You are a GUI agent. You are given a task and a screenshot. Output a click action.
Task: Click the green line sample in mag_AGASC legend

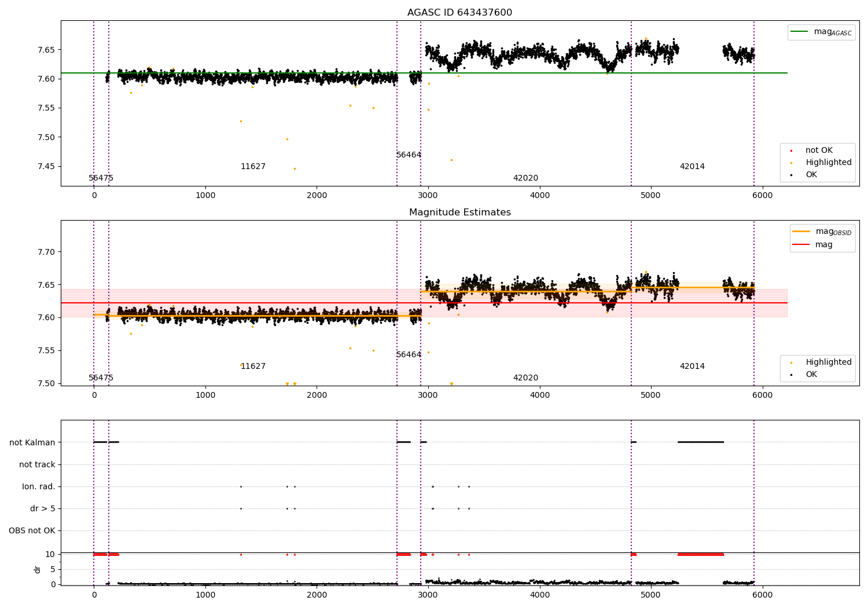(800, 32)
